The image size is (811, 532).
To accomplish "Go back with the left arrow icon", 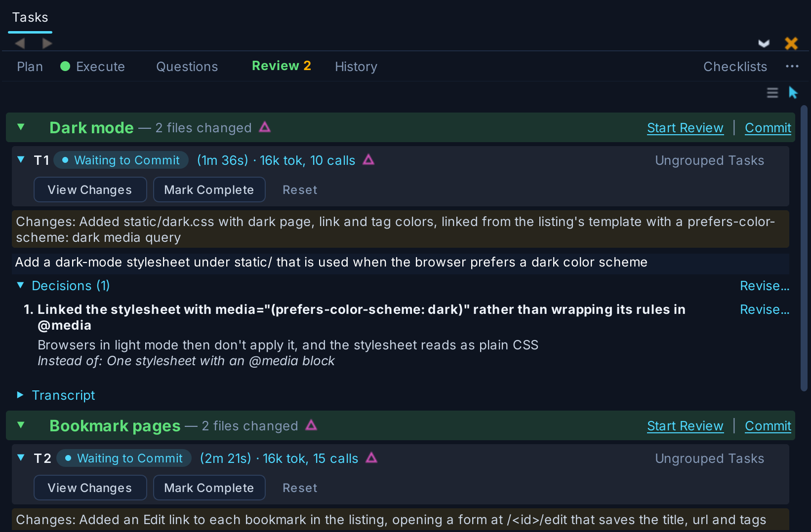I will tap(20, 43).
